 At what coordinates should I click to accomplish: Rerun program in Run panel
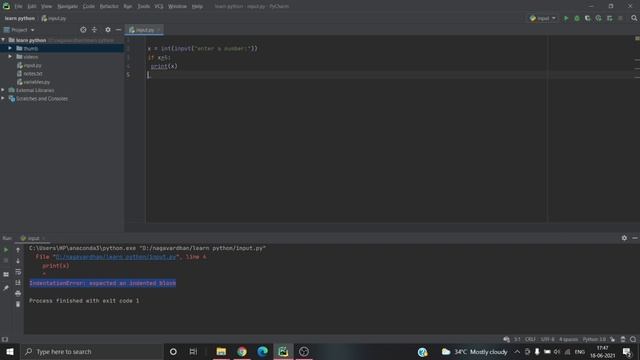tap(6, 250)
